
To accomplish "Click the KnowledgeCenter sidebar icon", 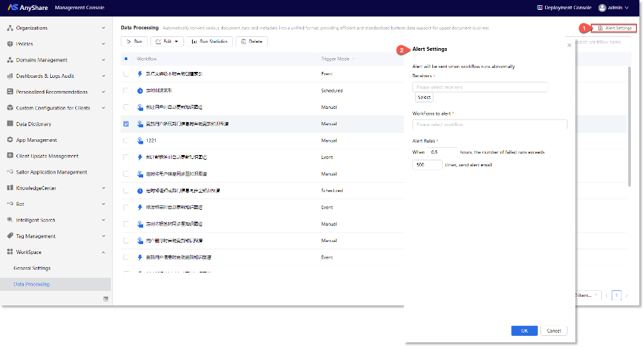I will (11, 188).
